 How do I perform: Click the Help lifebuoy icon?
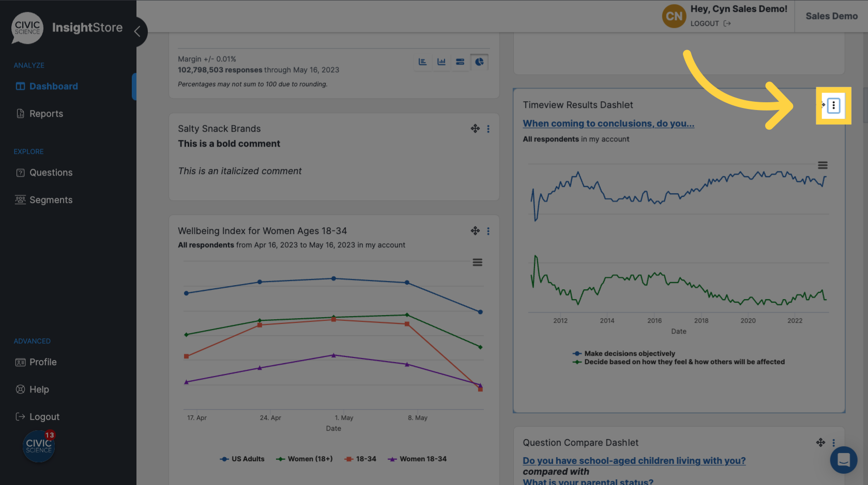click(x=20, y=389)
